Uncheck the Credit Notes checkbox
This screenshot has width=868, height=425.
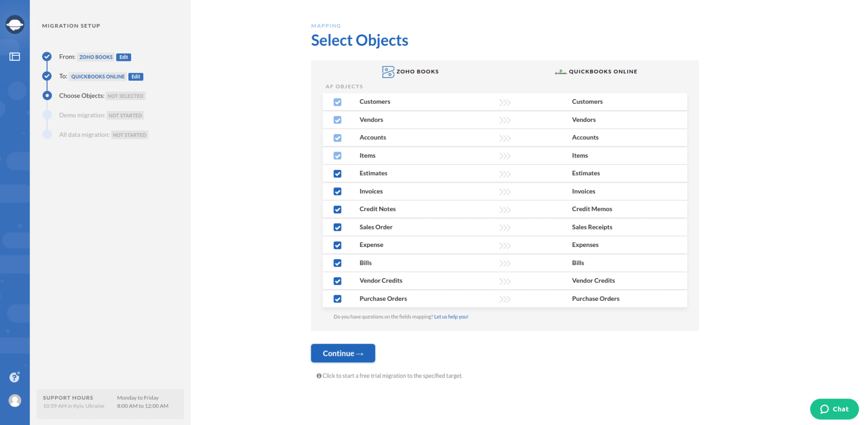pyautogui.click(x=337, y=209)
